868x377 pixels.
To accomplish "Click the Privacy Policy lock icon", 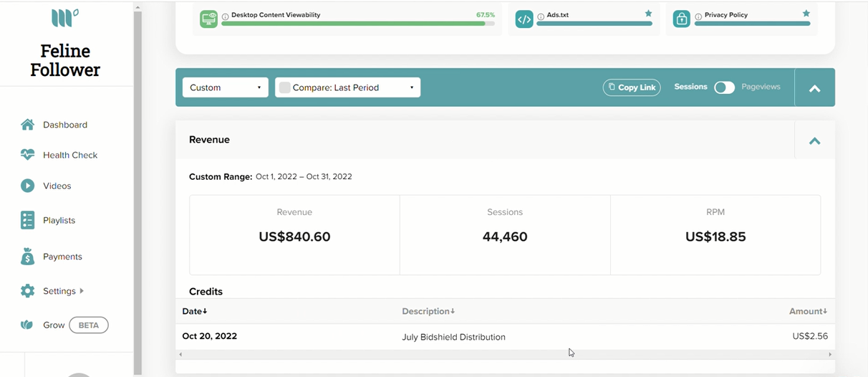I will tap(682, 19).
